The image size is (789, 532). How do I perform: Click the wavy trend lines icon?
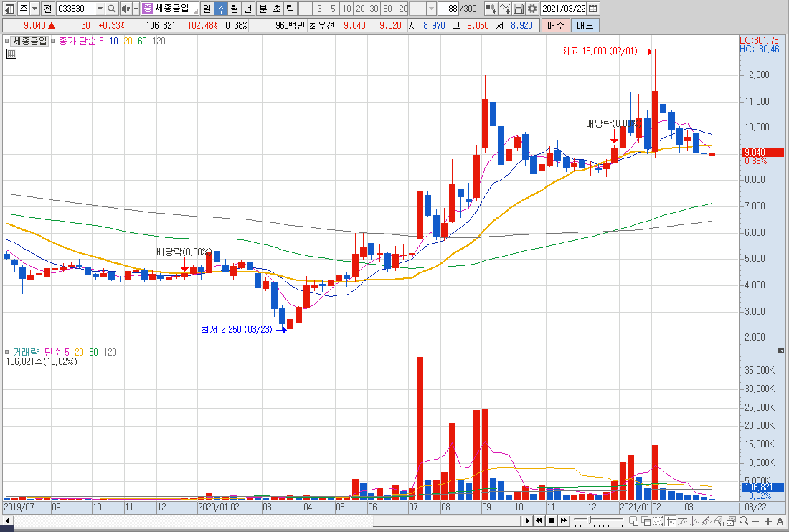(682, 521)
